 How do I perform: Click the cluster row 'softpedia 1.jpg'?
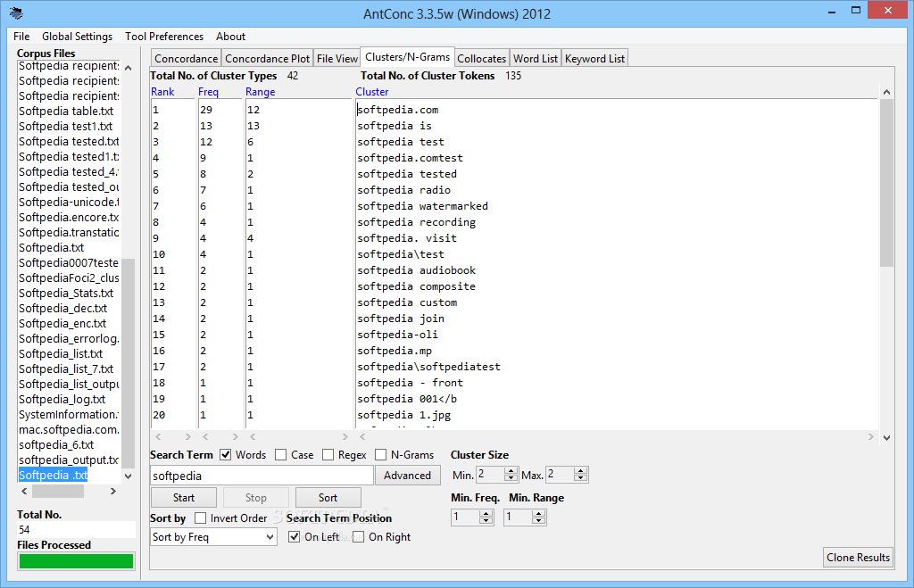[x=404, y=415]
